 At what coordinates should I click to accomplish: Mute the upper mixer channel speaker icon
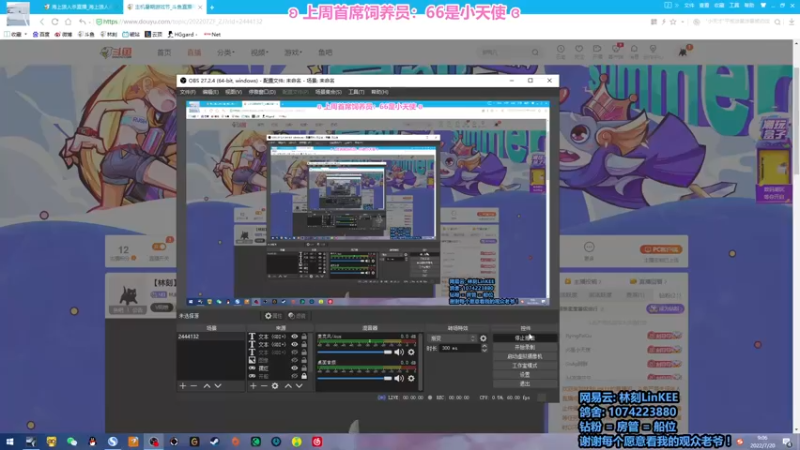399,352
